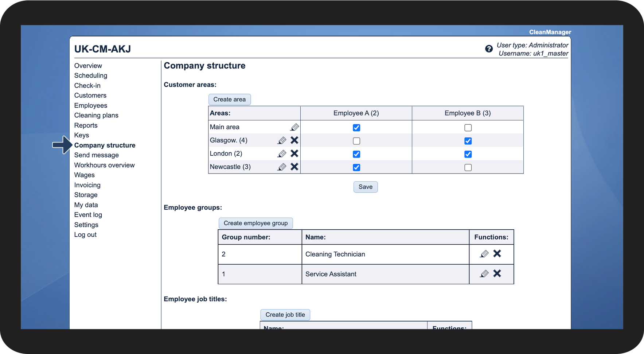Go to the Employees page
Viewport: 644px width, 354px height.
[x=91, y=105]
